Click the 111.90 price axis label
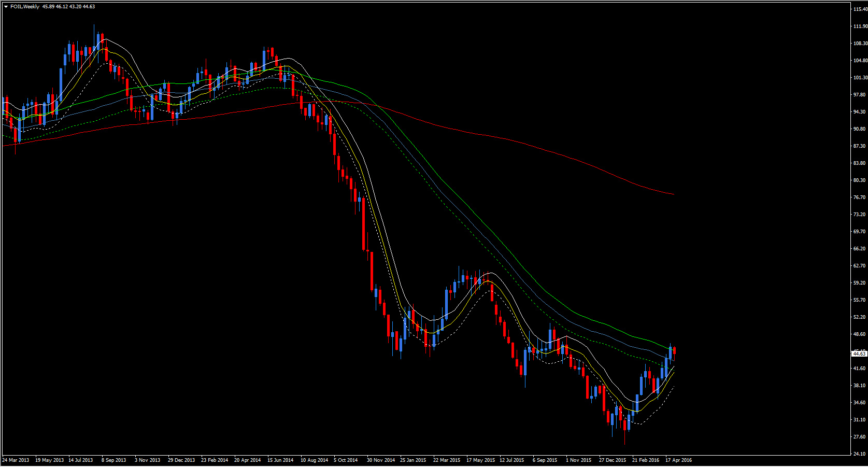 (860, 26)
